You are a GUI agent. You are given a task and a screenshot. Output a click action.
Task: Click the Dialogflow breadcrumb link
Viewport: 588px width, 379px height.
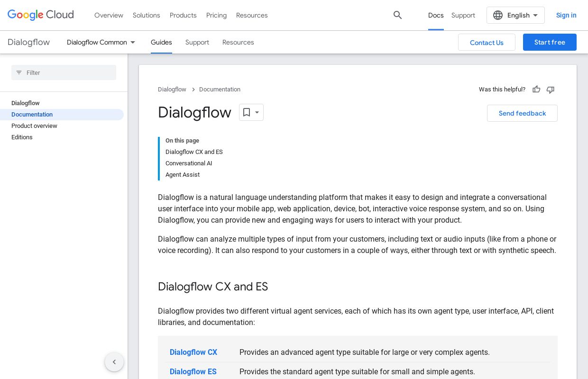click(x=172, y=90)
